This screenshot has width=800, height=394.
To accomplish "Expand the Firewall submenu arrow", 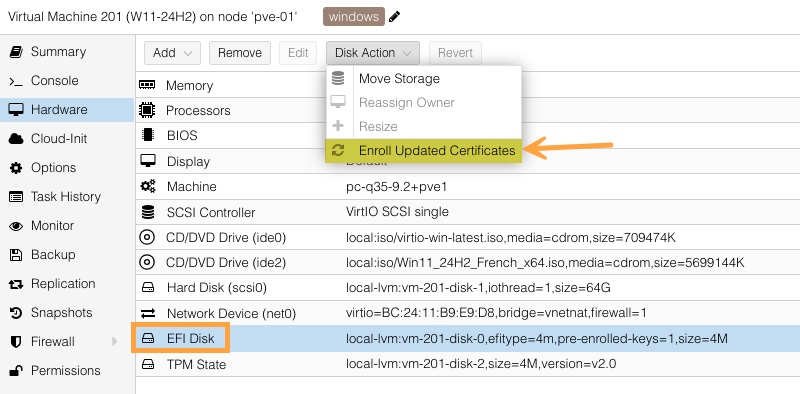I will coord(114,341).
